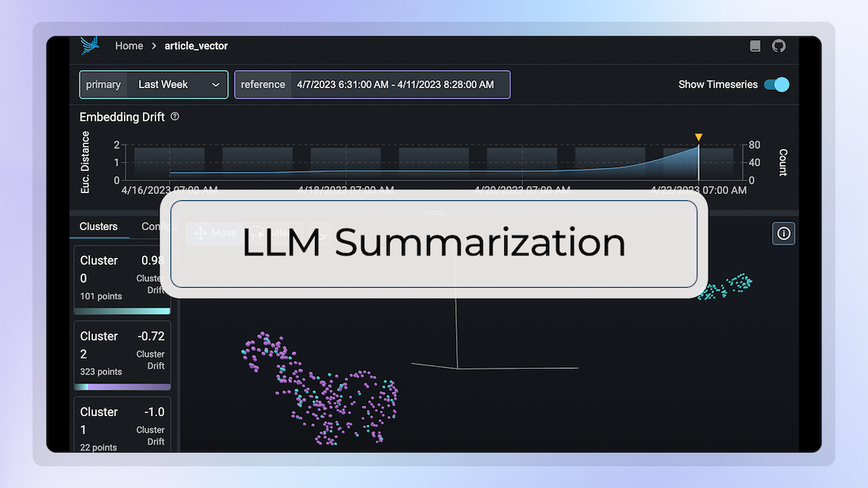Click the LLM Summarization banner

(x=434, y=244)
